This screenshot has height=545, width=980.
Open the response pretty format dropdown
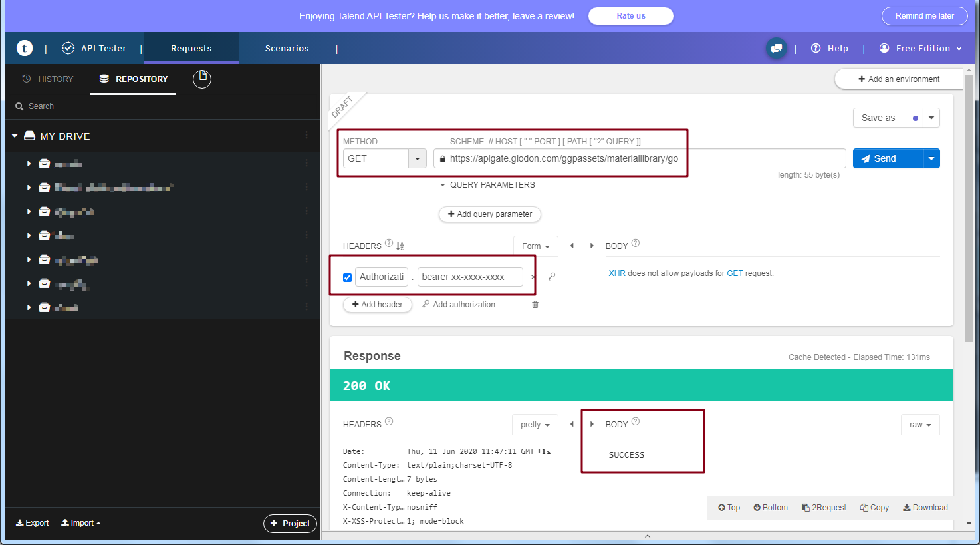tap(535, 425)
